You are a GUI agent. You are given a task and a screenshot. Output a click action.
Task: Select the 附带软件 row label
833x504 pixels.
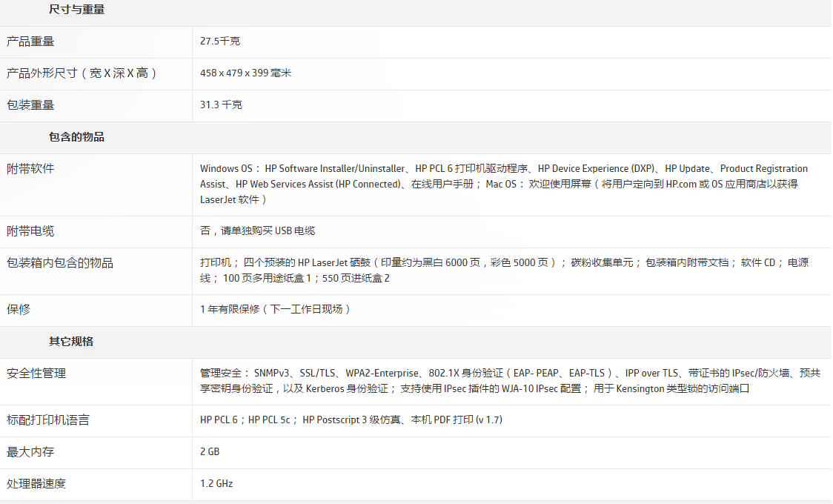click(x=30, y=169)
